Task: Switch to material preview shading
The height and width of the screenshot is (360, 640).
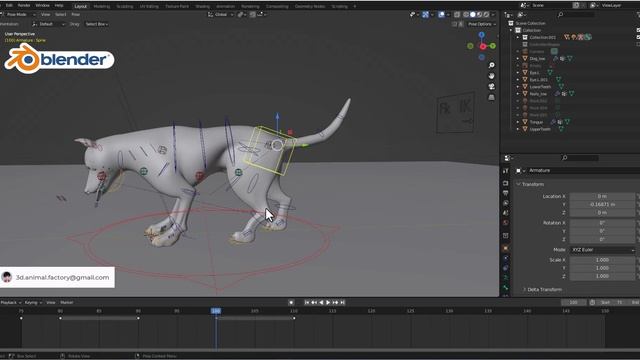Action: [x=480, y=14]
